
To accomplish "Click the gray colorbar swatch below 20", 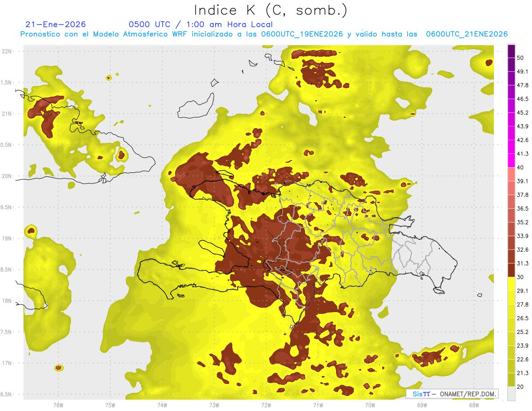I will [511, 394].
